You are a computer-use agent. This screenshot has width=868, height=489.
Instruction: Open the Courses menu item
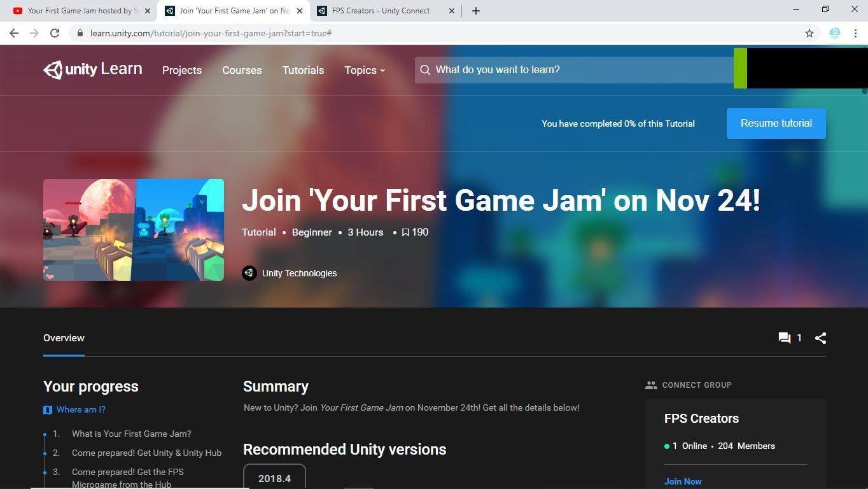pyautogui.click(x=242, y=70)
